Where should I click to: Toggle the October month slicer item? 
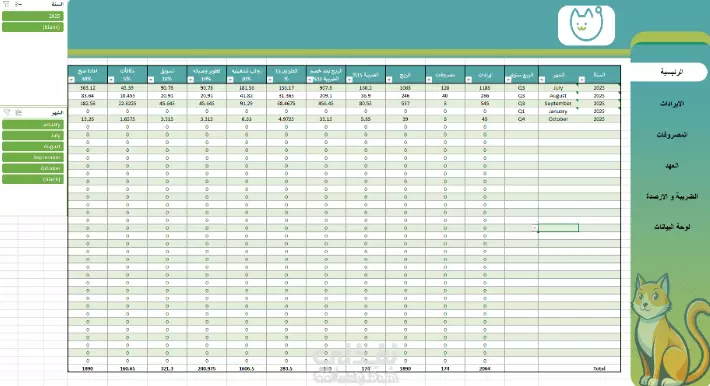pos(33,168)
